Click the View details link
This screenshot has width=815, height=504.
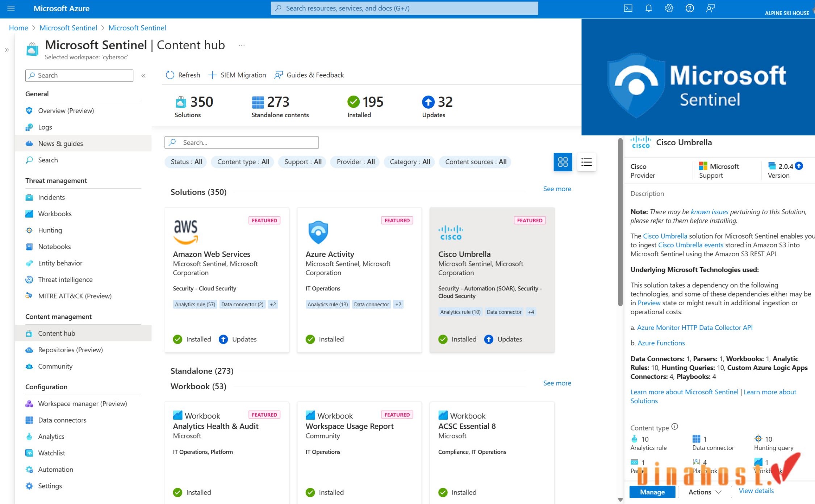click(x=756, y=491)
